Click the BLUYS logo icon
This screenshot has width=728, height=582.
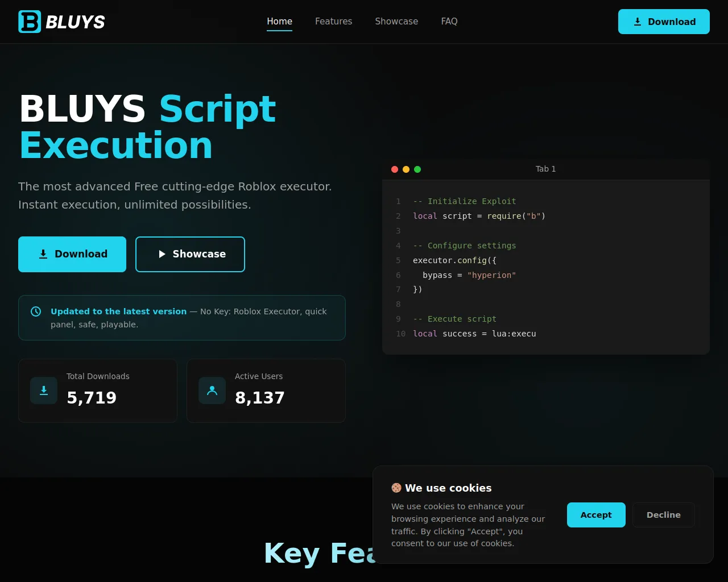click(x=30, y=22)
